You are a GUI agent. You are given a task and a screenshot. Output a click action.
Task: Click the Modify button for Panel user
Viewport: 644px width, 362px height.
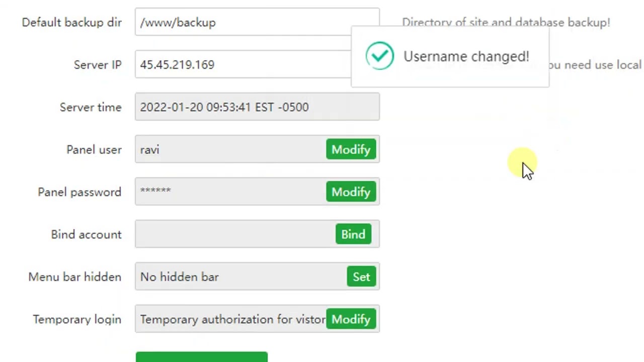coord(351,150)
